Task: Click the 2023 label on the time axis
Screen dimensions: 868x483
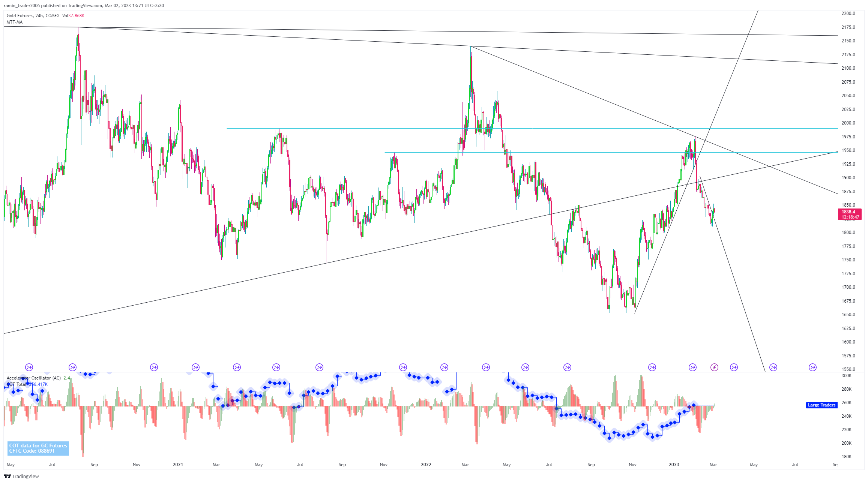Action: 674,465
